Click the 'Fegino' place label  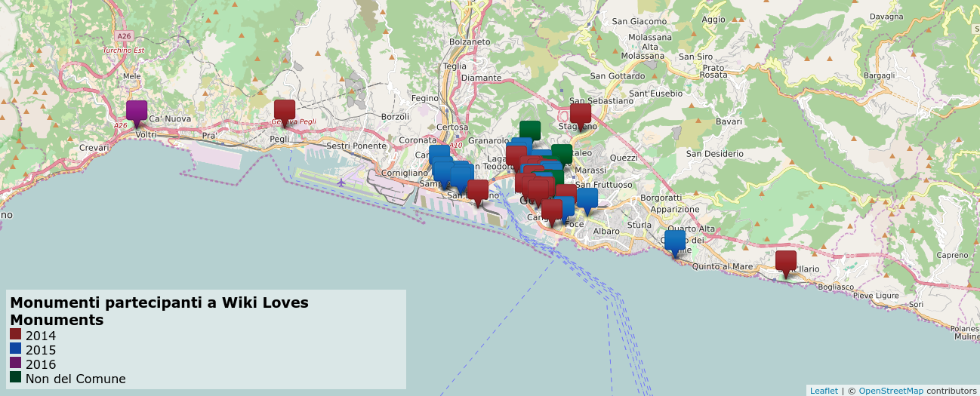click(425, 98)
